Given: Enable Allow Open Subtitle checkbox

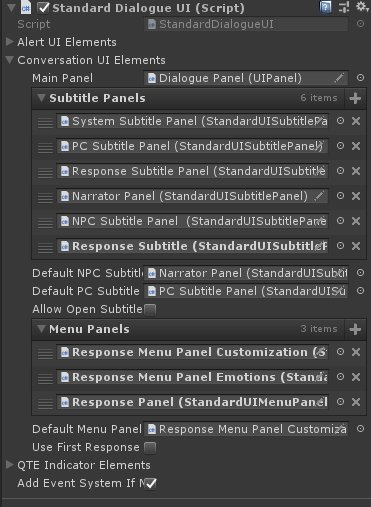Looking at the screenshot, I should [150, 310].
